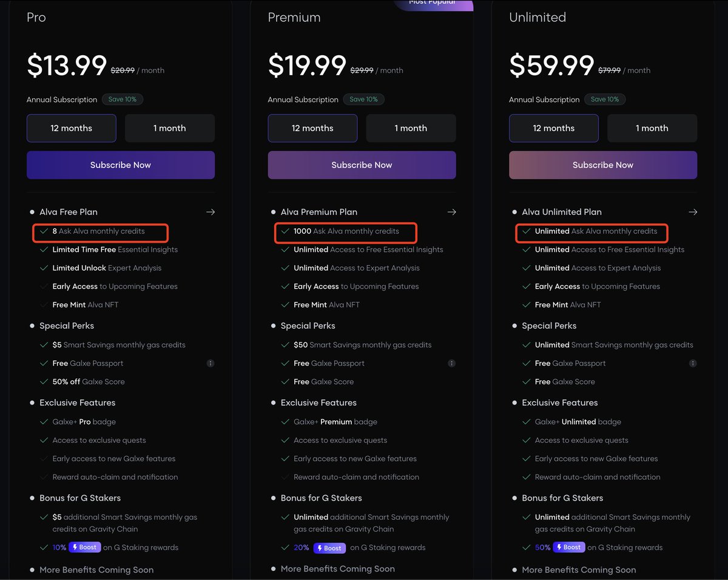Choose 1 month option in Premium plan
Viewport: 728px width, 580px height.
pyautogui.click(x=411, y=128)
